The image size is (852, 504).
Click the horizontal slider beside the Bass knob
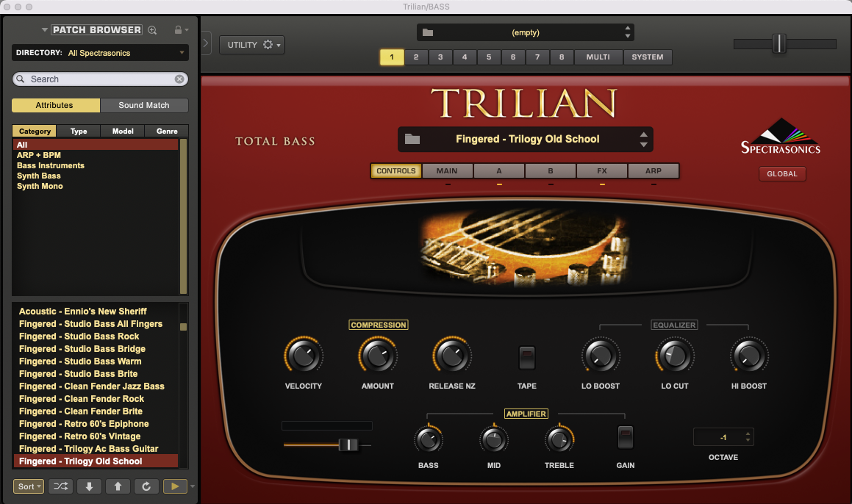click(327, 444)
